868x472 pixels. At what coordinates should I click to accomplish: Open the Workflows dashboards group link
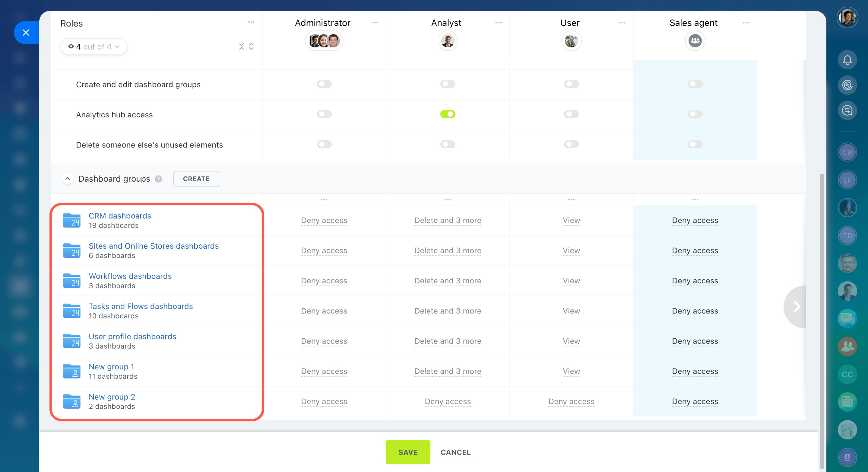tap(130, 276)
